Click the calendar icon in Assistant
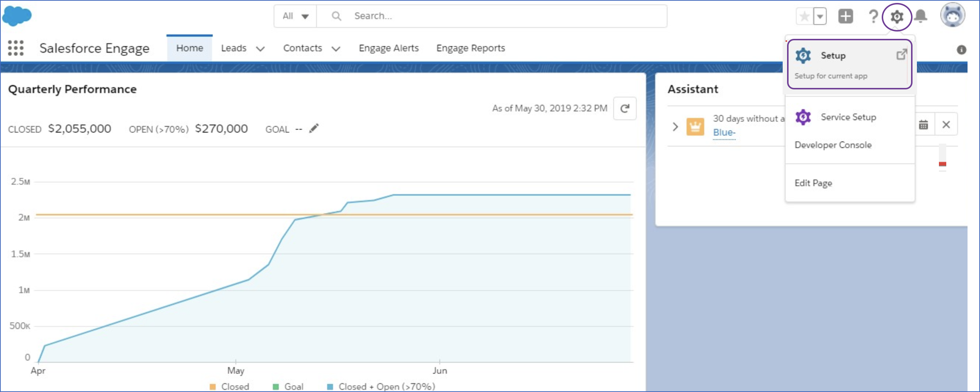This screenshot has height=392, width=980. tap(923, 125)
